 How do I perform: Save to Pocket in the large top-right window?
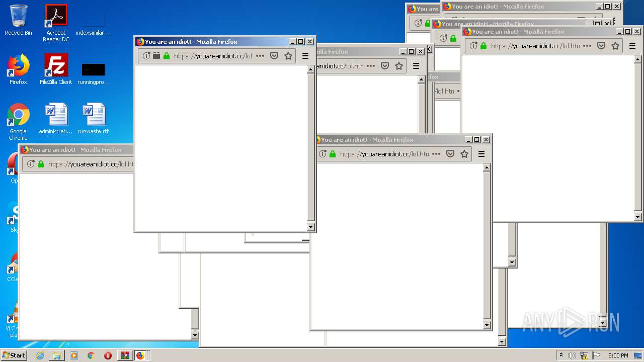(x=601, y=46)
